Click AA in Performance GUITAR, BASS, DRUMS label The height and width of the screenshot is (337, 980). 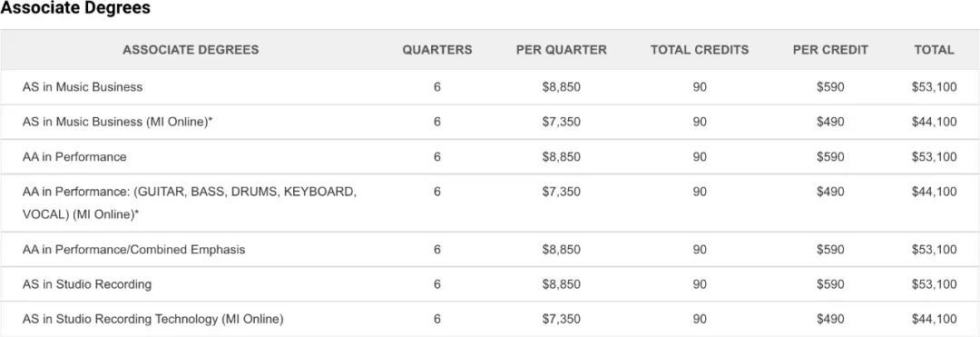click(x=190, y=203)
